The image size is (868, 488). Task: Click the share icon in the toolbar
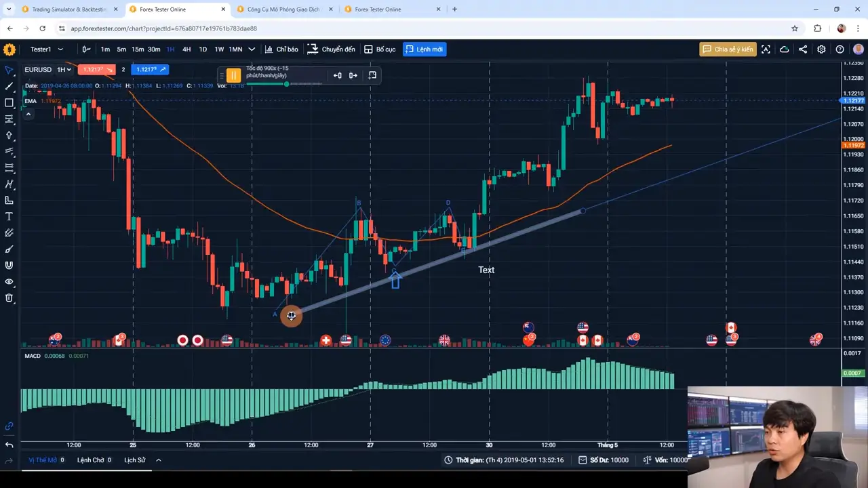pyautogui.click(x=803, y=49)
